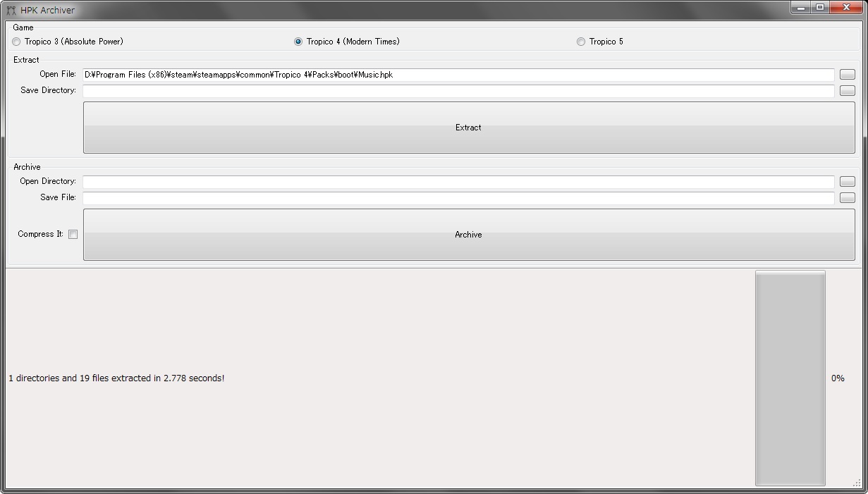
Task: Click the large Extract button
Action: (x=469, y=128)
